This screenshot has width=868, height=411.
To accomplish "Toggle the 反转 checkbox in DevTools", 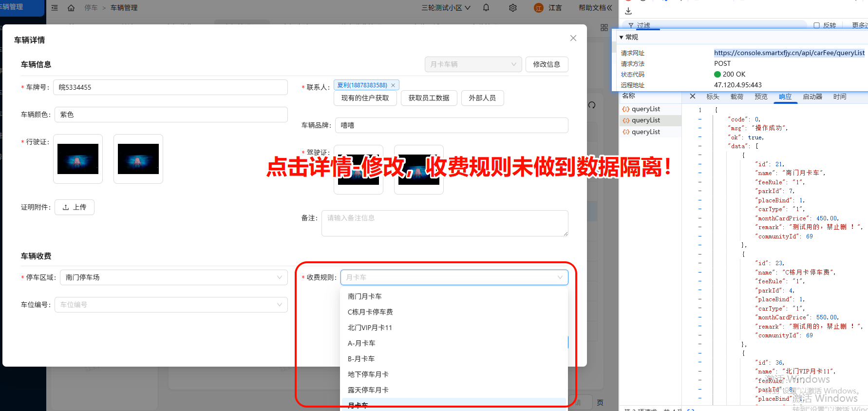I will [817, 25].
